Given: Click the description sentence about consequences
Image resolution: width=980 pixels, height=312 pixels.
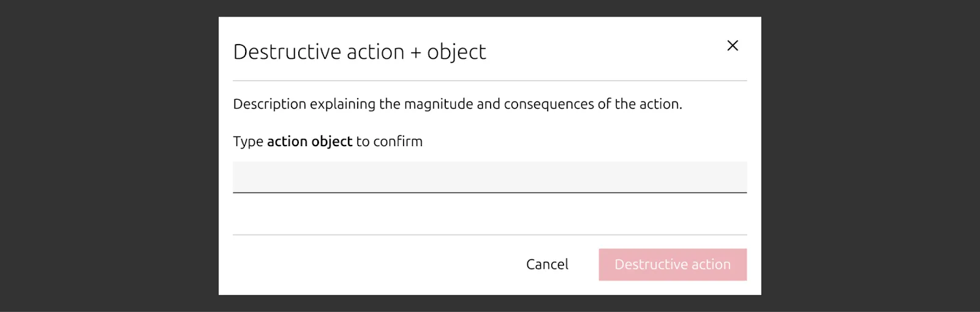Looking at the screenshot, I should (x=457, y=104).
